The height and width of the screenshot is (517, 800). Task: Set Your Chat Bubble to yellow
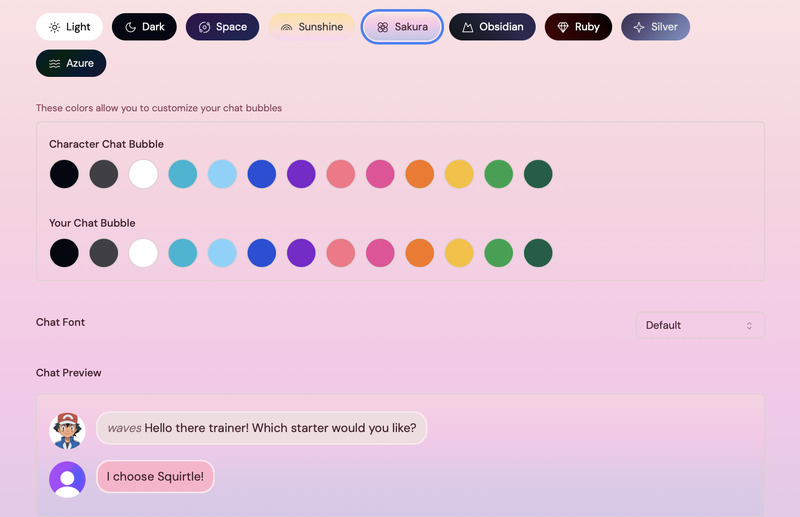[x=459, y=253]
